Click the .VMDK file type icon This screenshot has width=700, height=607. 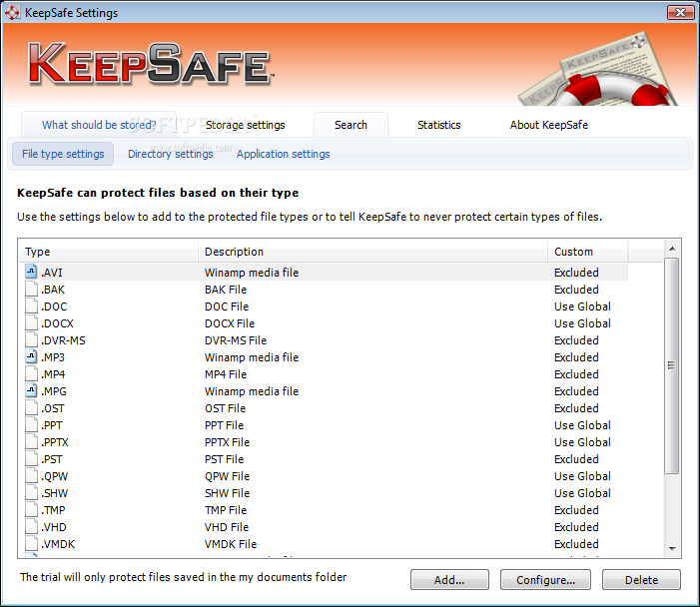(x=31, y=543)
